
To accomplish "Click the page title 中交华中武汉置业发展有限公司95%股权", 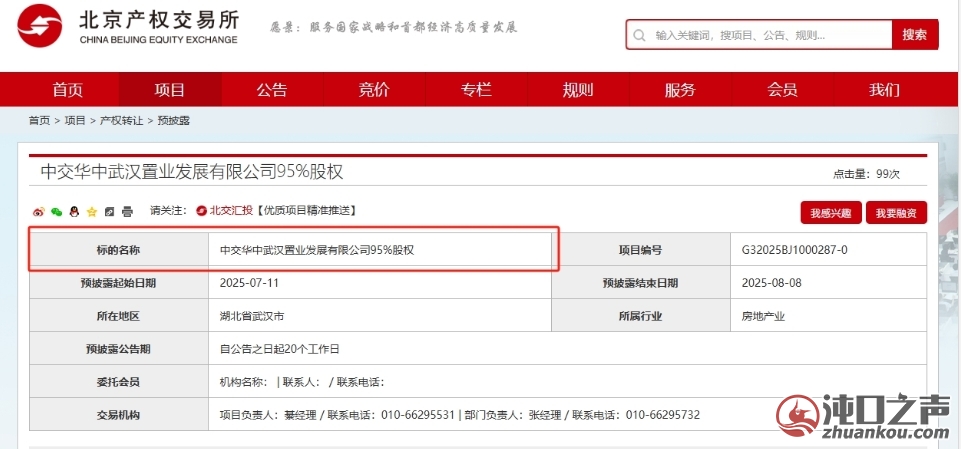I will coord(192,172).
